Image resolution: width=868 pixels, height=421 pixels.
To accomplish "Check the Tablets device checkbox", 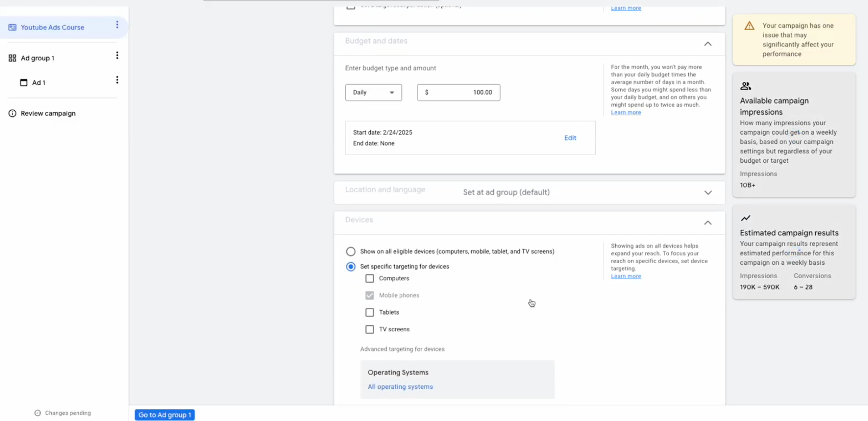I will point(369,312).
